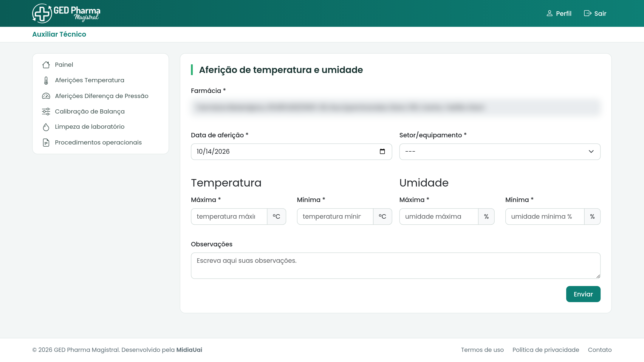
Task: Open the Política de privacidade footer link
Action: tap(546, 350)
